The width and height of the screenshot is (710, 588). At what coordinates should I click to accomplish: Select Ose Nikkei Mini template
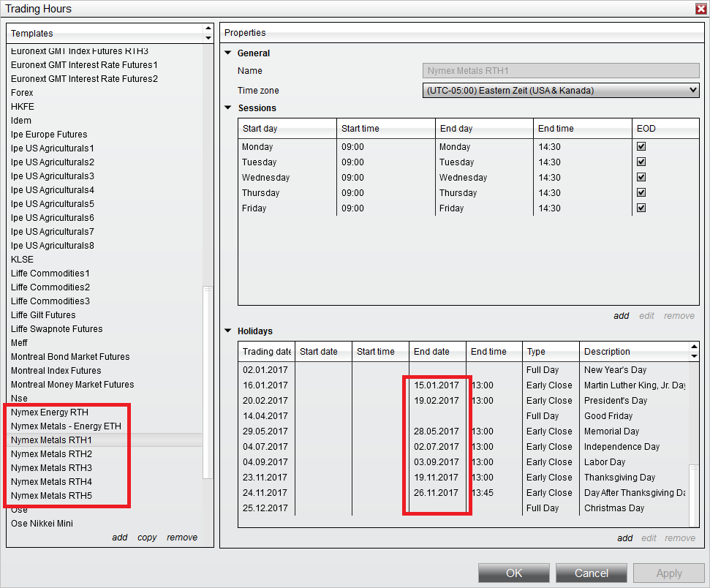click(x=42, y=523)
